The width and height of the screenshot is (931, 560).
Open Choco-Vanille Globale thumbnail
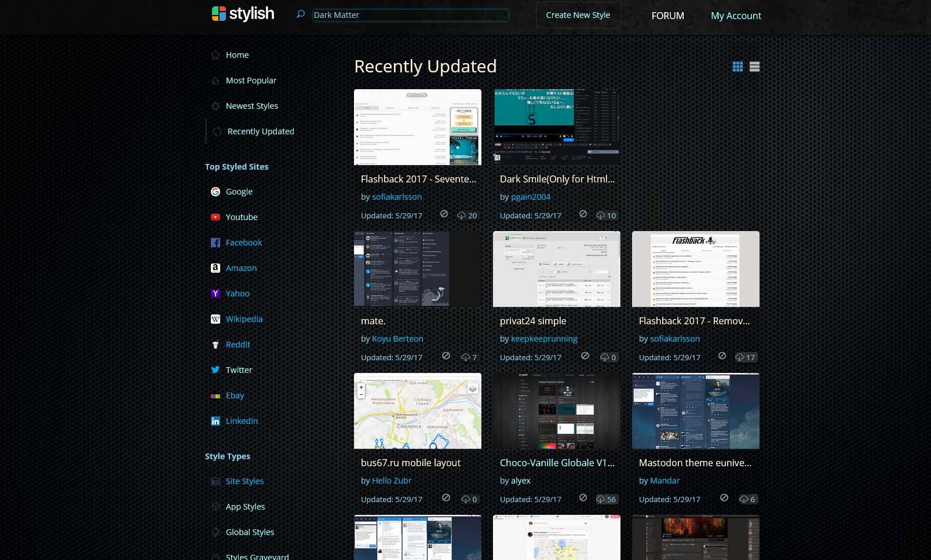point(557,411)
